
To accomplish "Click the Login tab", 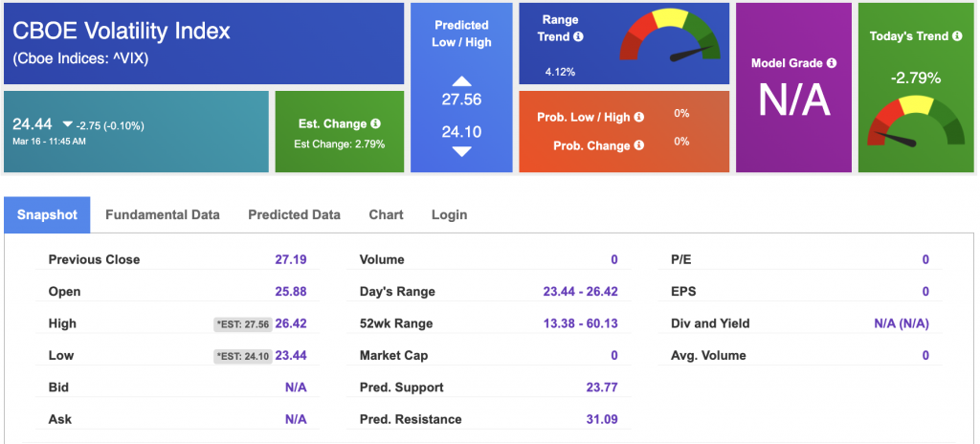I will [x=449, y=214].
